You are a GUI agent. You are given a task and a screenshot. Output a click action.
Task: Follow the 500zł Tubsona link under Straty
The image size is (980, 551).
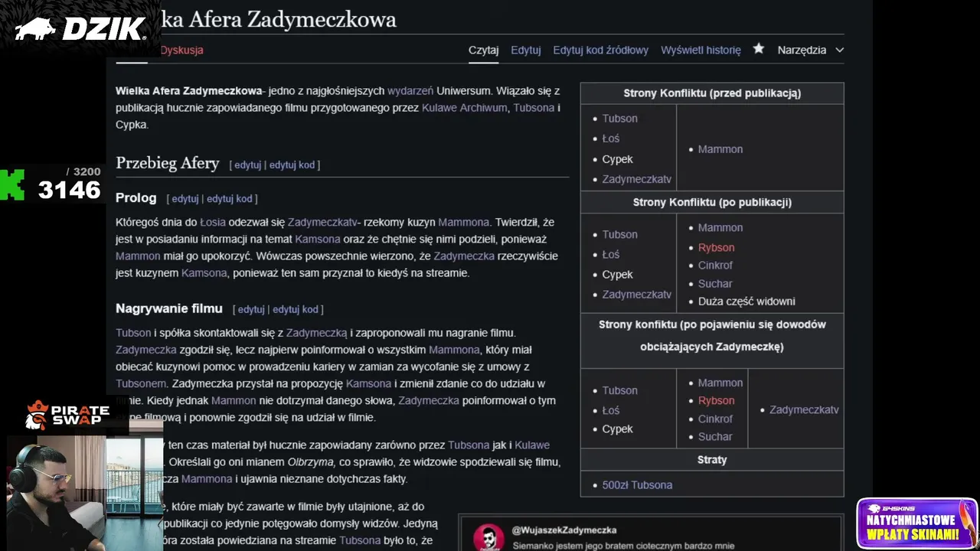click(x=637, y=484)
